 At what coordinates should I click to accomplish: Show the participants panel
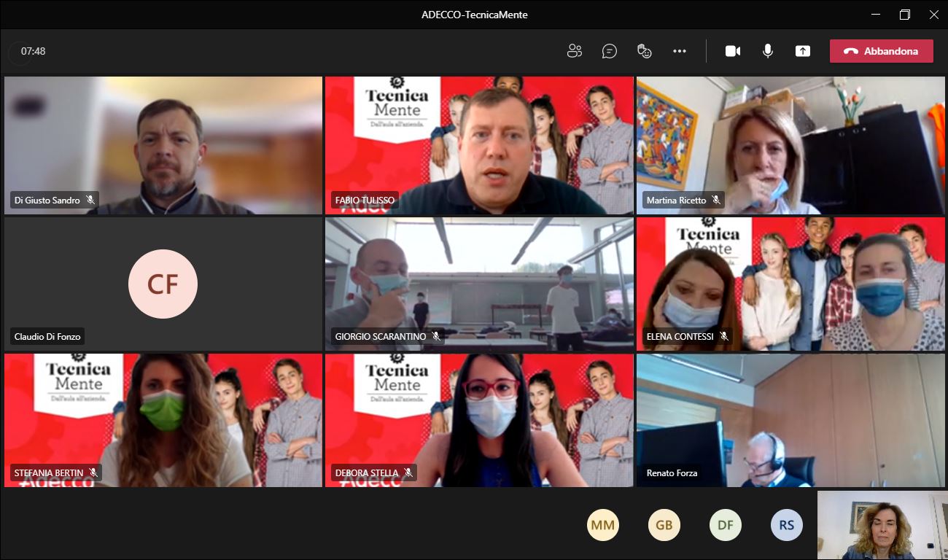[575, 51]
